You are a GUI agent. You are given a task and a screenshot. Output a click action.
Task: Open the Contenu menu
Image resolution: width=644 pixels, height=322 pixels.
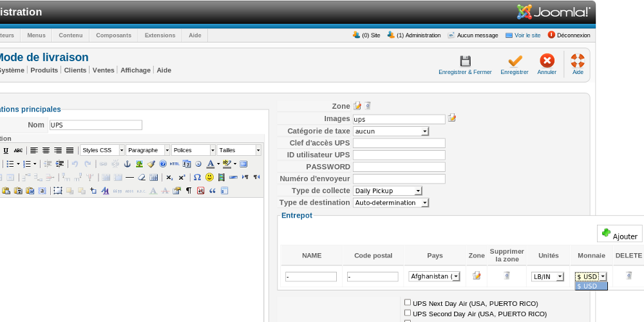(x=71, y=35)
